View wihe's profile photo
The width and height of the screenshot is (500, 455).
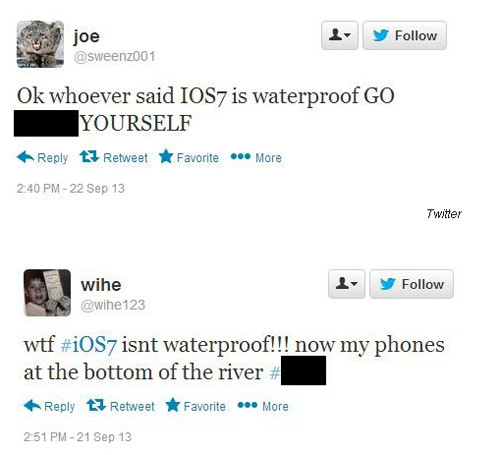point(47,293)
